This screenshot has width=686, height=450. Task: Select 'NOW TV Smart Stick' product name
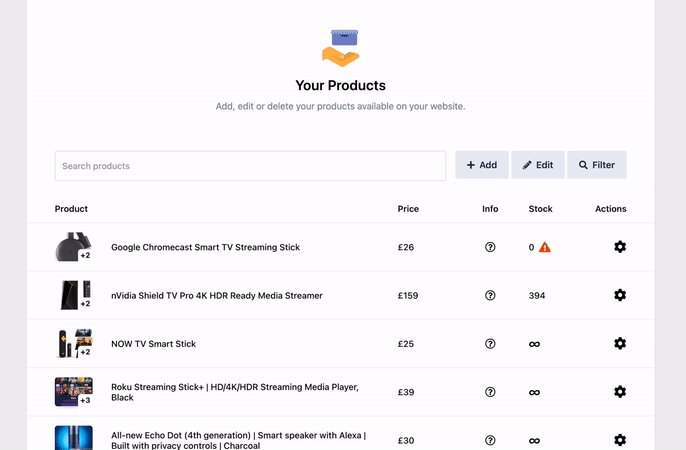point(154,344)
